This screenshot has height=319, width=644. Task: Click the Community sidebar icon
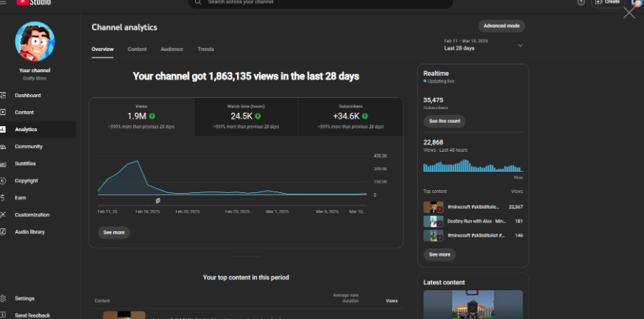click(3, 147)
